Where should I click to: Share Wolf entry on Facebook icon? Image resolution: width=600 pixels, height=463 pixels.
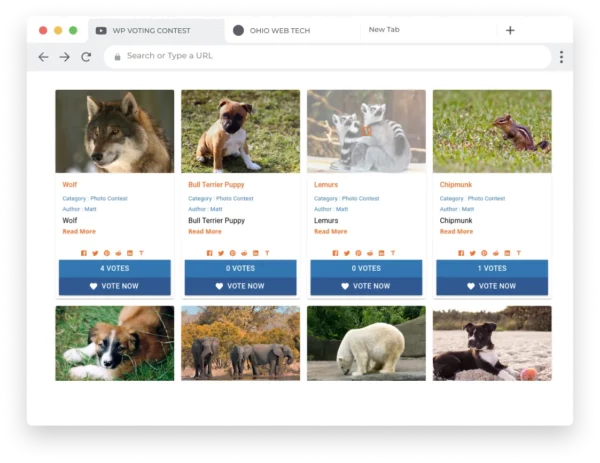pos(84,253)
